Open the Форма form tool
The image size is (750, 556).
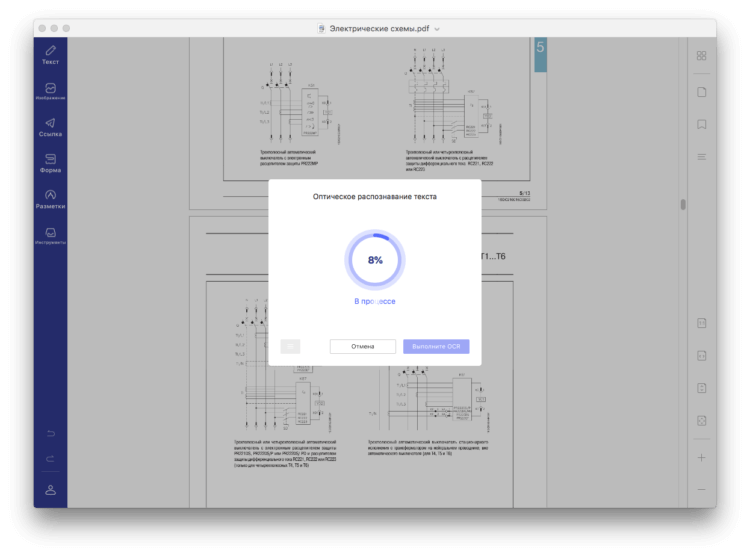point(50,163)
